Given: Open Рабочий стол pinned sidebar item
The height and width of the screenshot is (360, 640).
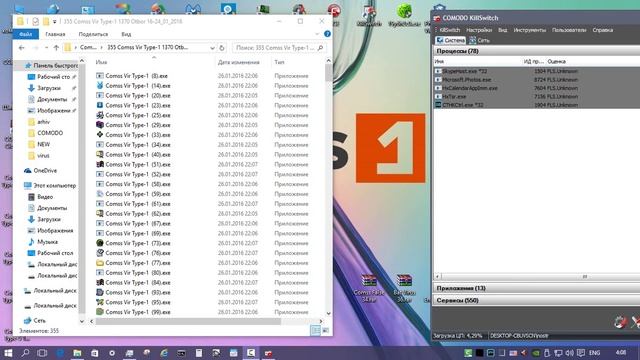Looking at the screenshot, I should (53, 77).
